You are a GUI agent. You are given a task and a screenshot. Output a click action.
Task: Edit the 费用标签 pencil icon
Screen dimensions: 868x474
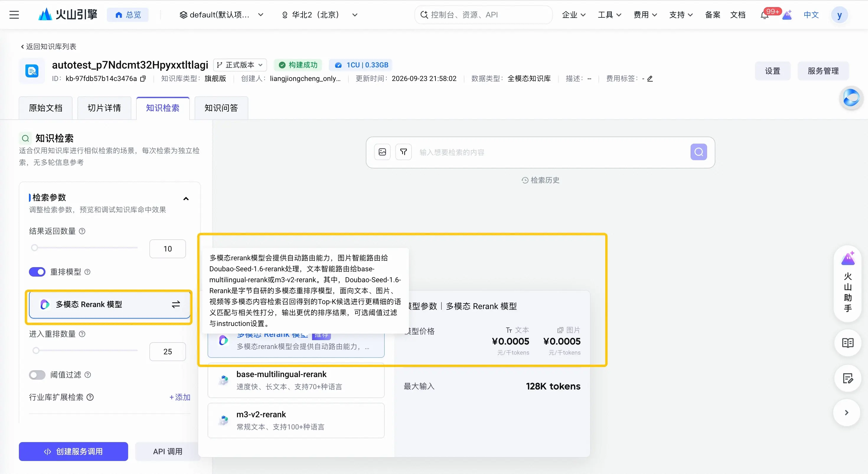[650, 79]
